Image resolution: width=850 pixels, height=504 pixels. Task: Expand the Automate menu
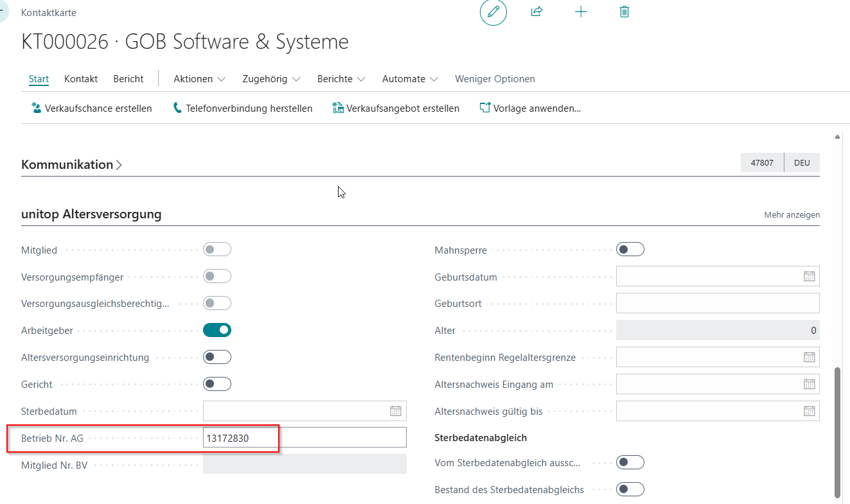click(410, 79)
